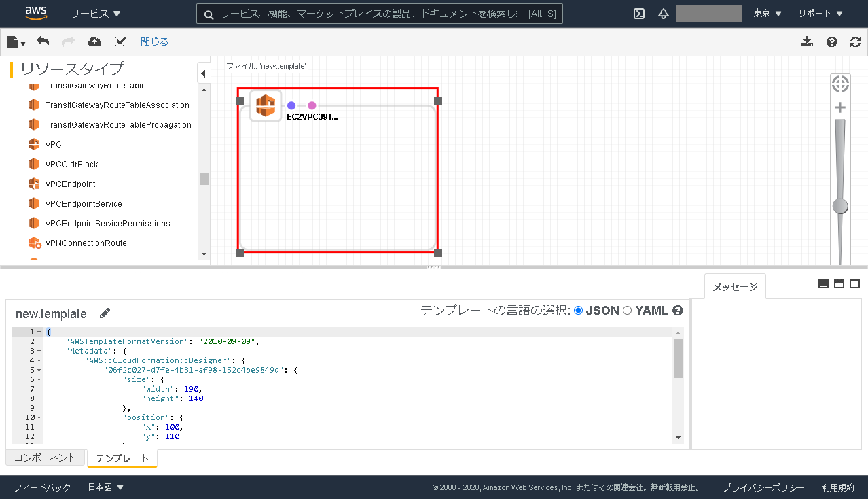The width and height of the screenshot is (868, 499).
Task: Redo the last designer change
Action: point(68,41)
